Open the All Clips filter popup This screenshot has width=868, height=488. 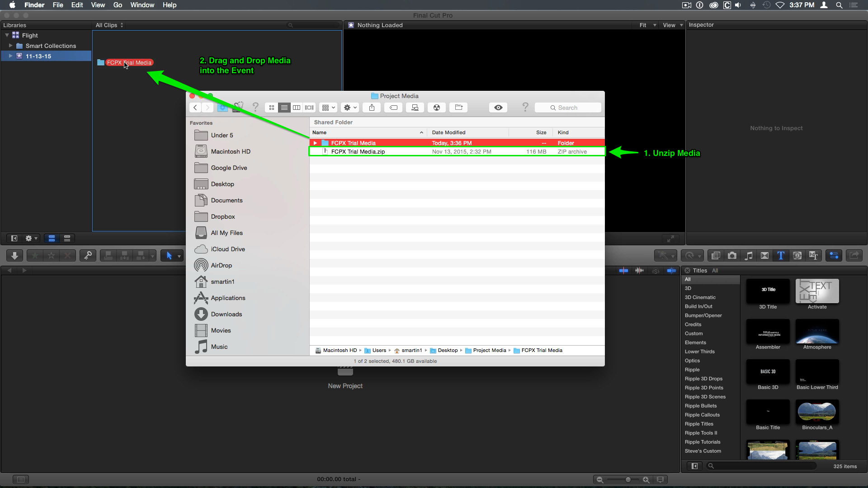tap(109, 25)
